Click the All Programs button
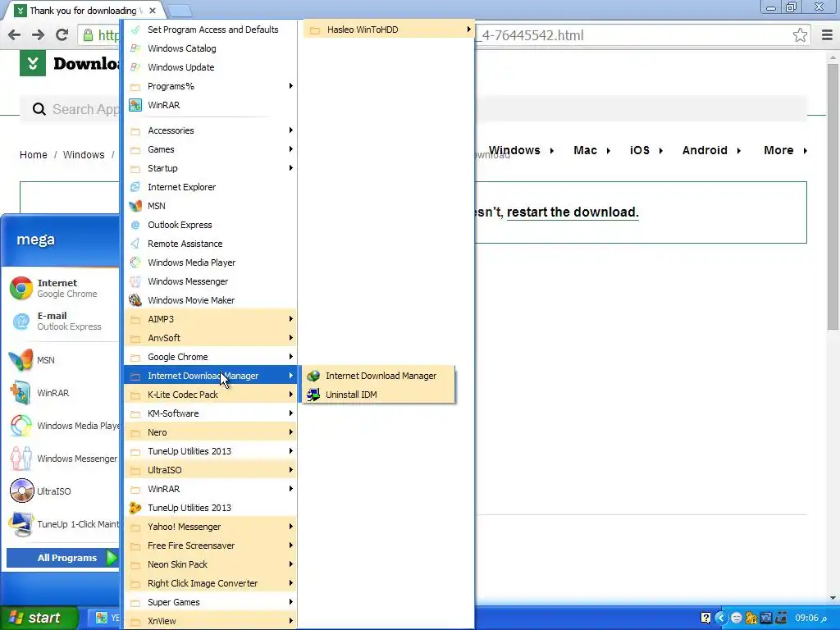840x630 pixels. (x=62, y=558)
